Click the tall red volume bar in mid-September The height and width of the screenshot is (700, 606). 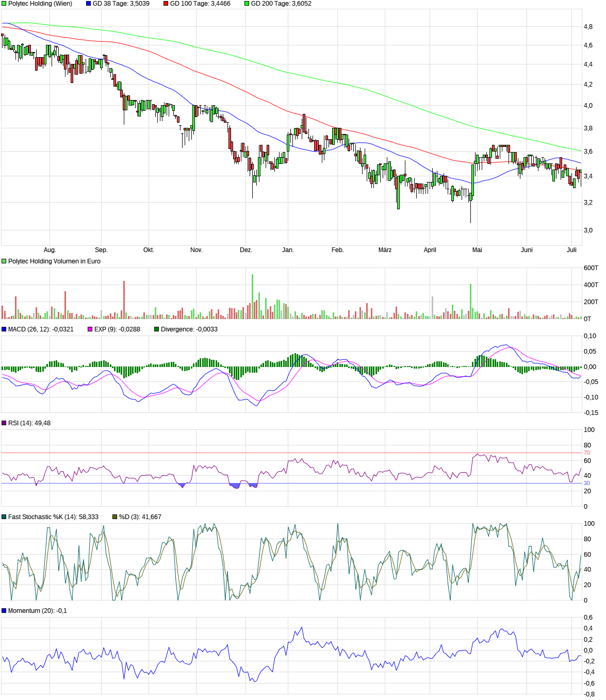click(x=124, y=300)
